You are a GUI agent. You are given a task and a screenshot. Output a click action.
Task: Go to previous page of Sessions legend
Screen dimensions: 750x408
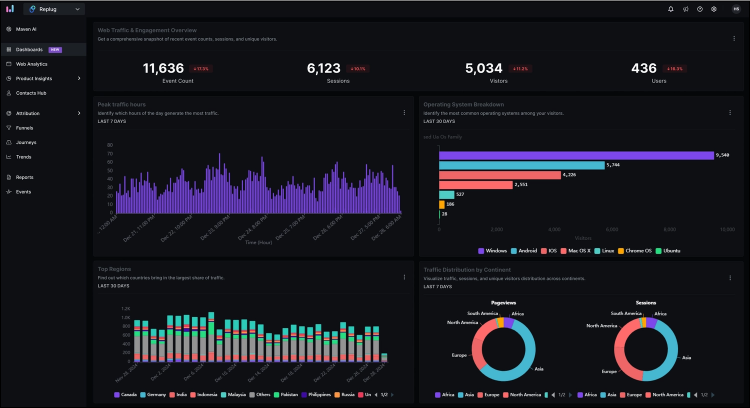[696, 395]
